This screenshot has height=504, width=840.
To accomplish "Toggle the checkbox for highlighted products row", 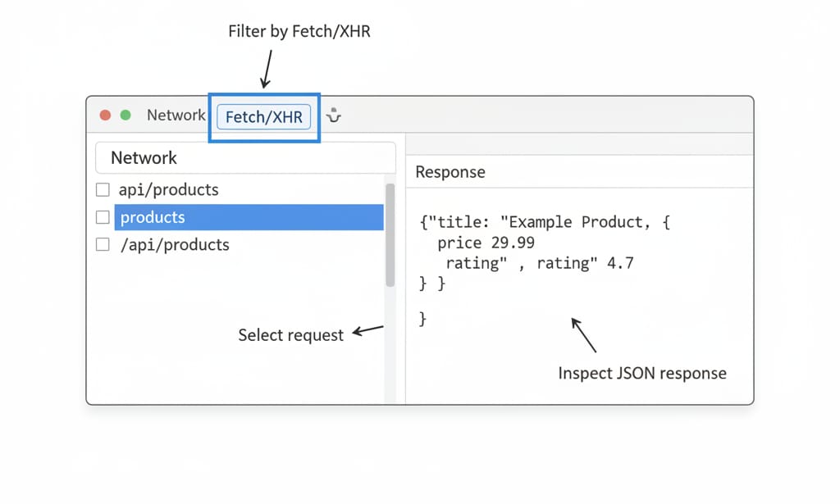I will click(x=103, y=217).
